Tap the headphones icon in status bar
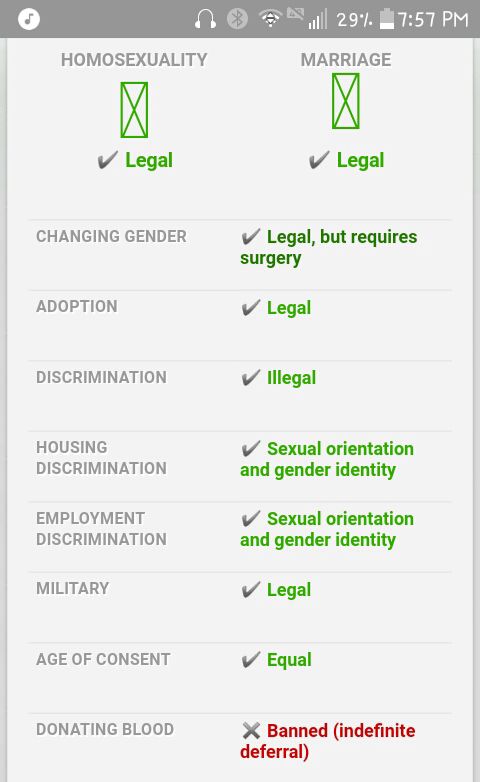Image resolution: width=480 pixels, height=782 pixels. [x=205, y=19]
